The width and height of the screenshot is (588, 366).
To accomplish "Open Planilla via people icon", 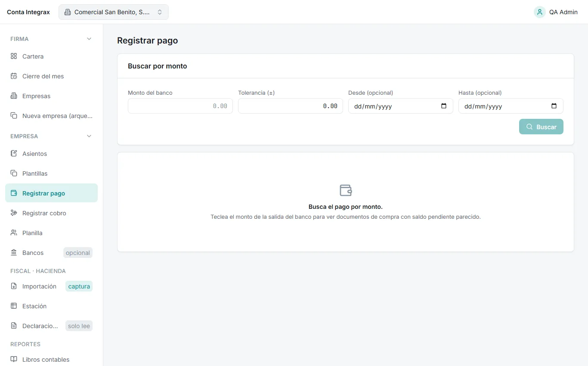I will pyautogui.click(x=14, y=233).
